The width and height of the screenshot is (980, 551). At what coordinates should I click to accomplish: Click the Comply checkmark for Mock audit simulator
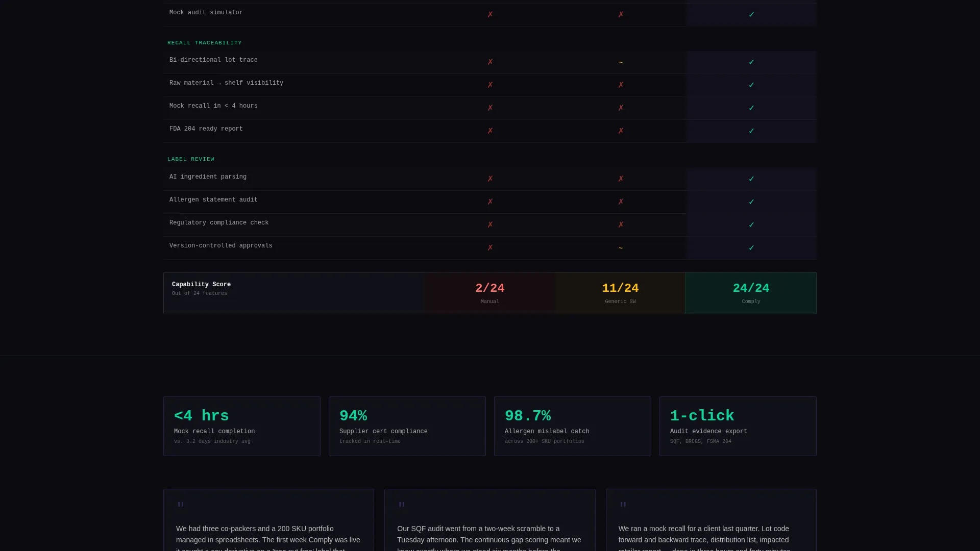pyautogui.click(x=751, y=15)
